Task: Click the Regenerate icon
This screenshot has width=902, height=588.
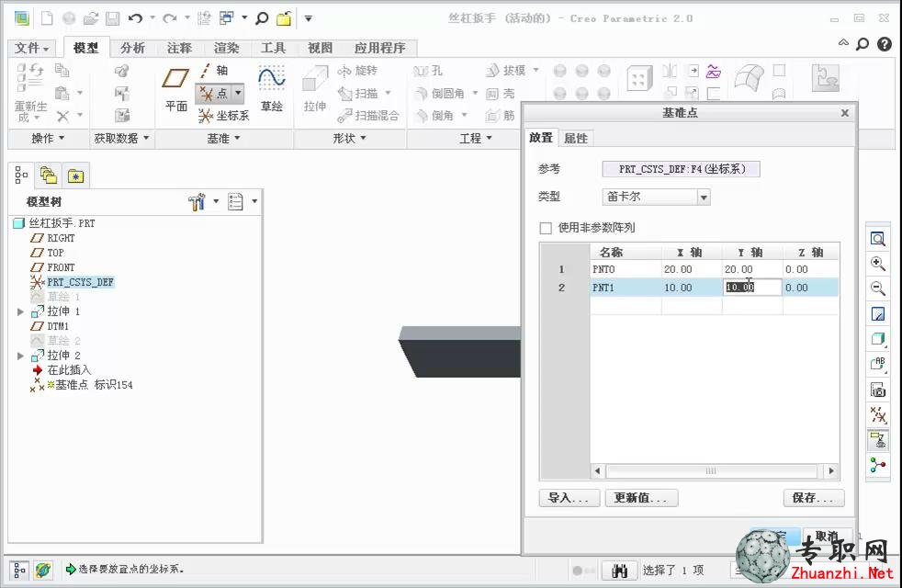Action: pyautogui.click(x=30, y=93)
